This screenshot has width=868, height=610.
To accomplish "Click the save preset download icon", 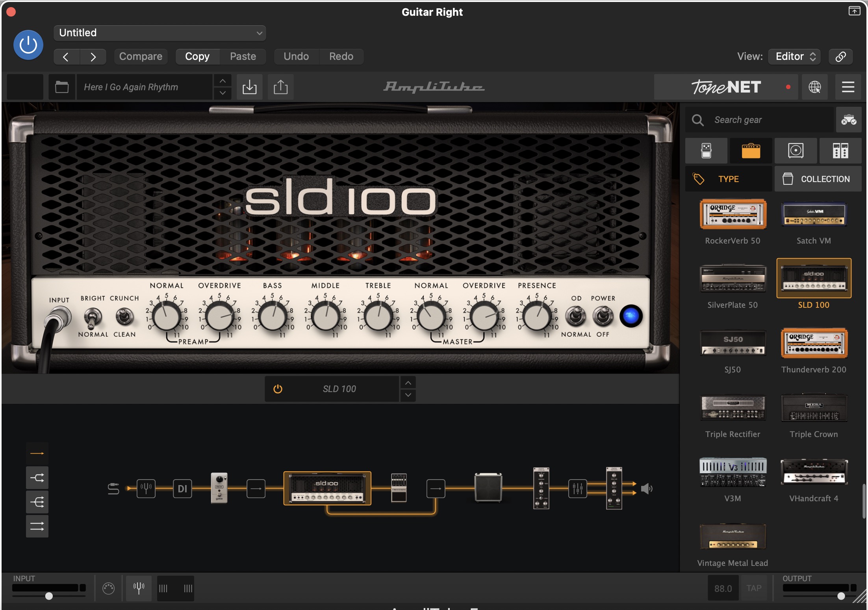I will (249, 87).
